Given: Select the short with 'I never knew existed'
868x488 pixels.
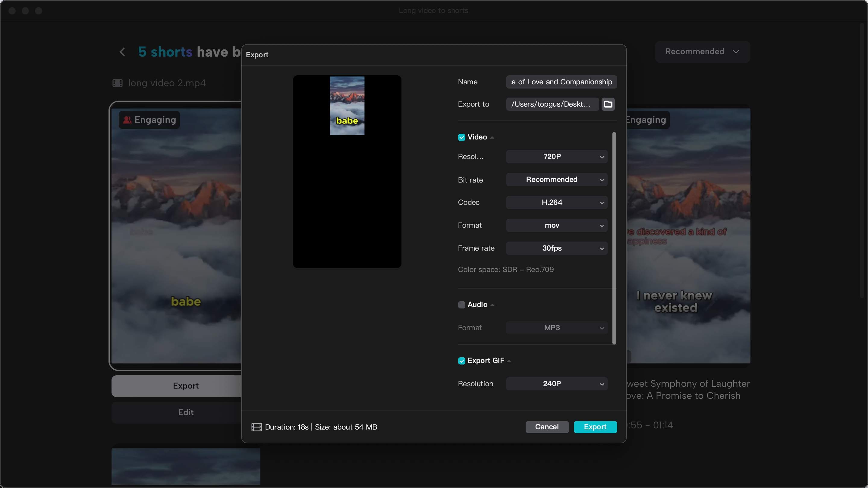Looking at the screenshot, I should tap(688, 236).
